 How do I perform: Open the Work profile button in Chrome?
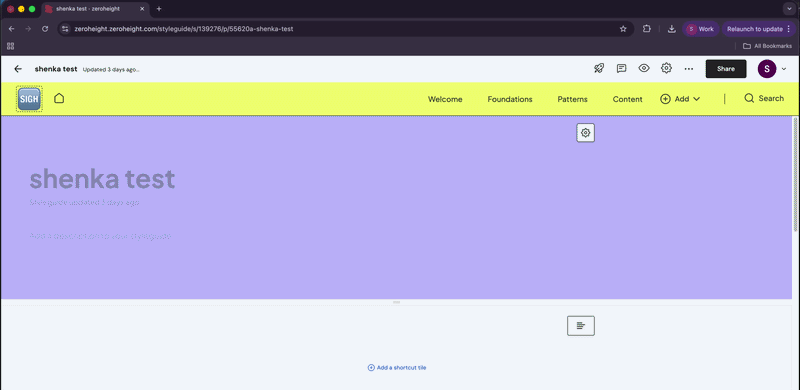(x=701, y=29)
